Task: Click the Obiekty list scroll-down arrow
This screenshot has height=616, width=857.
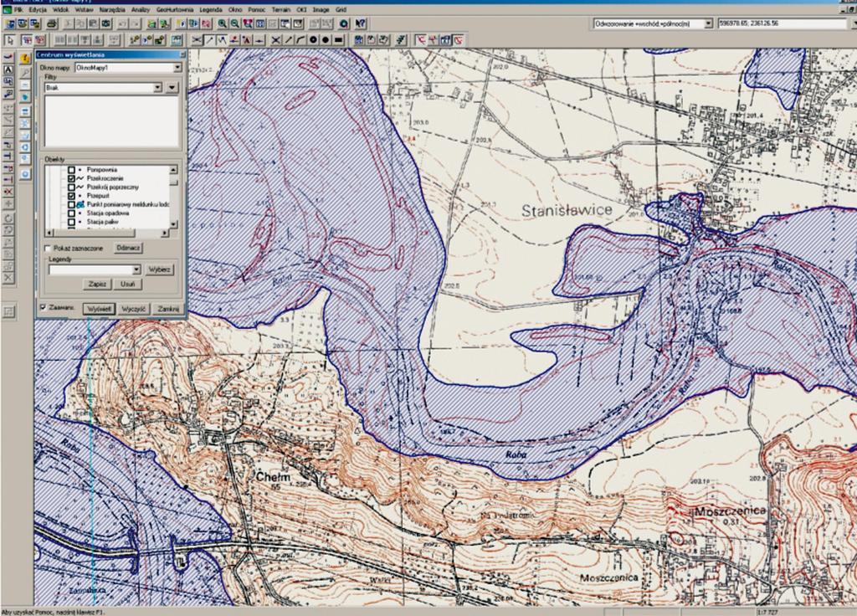Action: 174,224
